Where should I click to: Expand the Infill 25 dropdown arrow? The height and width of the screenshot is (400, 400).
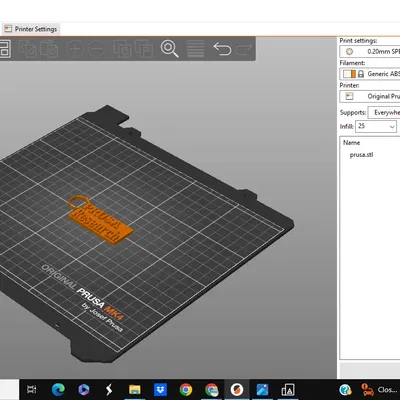tap(392, 127)
